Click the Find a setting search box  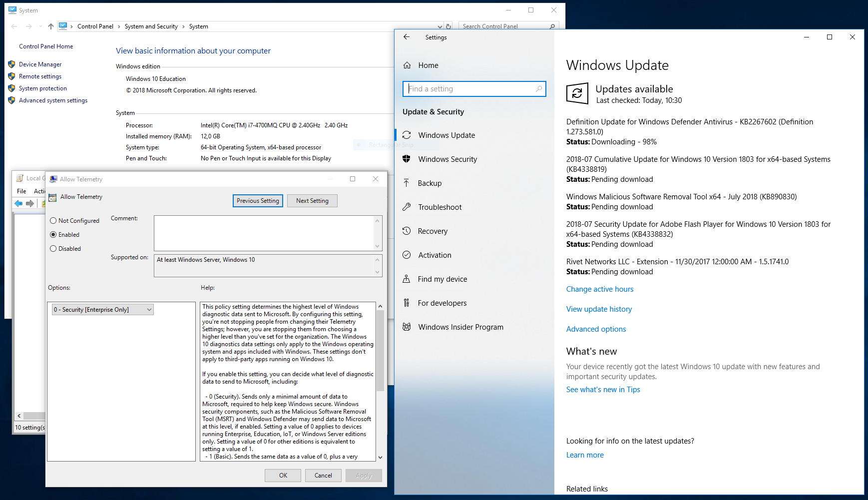pyautogui.click(x=474, y=89)
